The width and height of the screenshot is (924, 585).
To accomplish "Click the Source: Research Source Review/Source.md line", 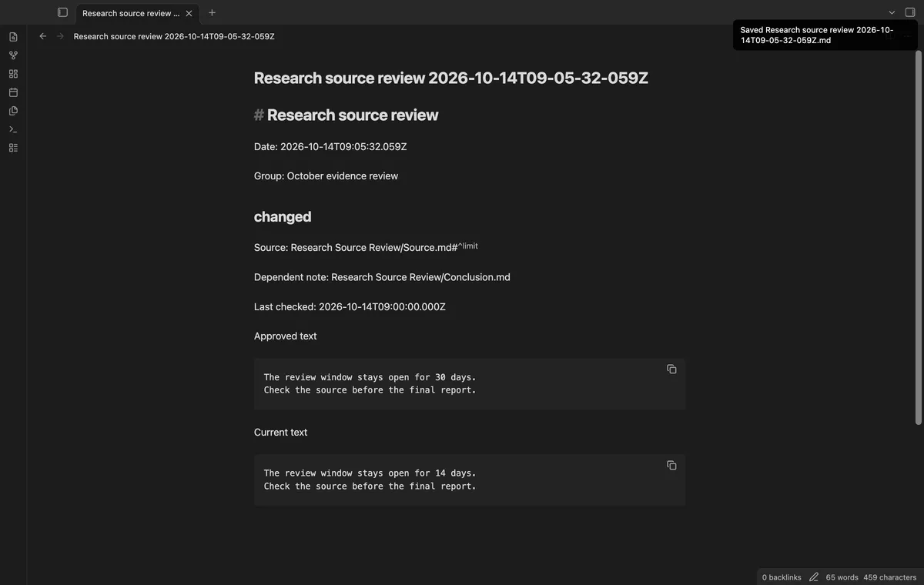I will (x=366, y=247).
